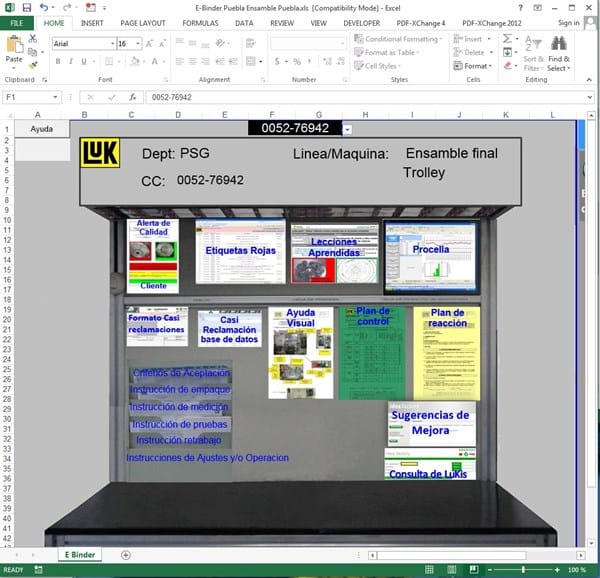Open Conditional Formatting menu
Image resolution: width=600 pixels, height=578 pixels.
[398, 39]
